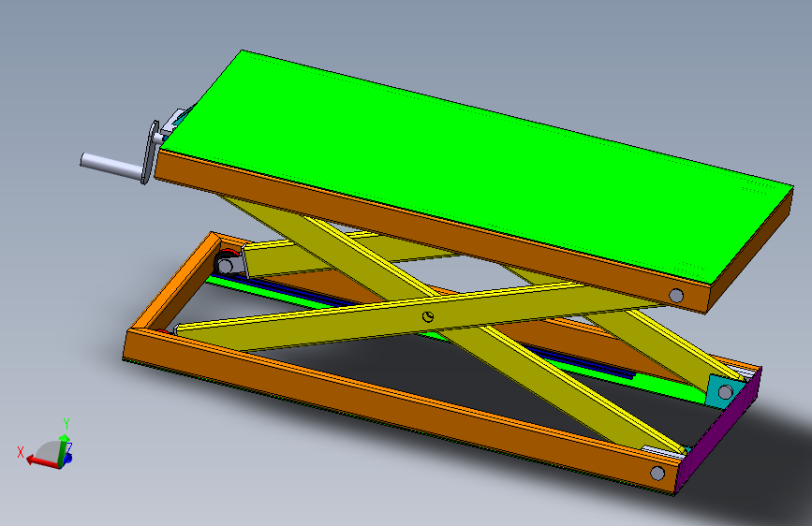Viewport: 812px width, 526px height.
Task: Select the center pivot pin of scissor arms
Action: [x=428, y=317]
